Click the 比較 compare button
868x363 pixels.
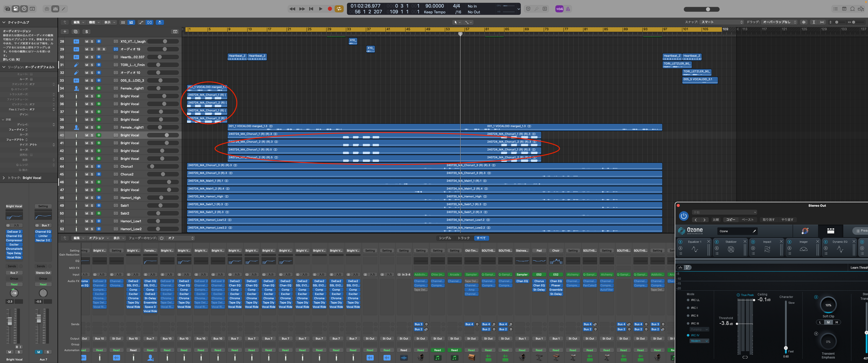pyautogui.click(x=716, y=220)
